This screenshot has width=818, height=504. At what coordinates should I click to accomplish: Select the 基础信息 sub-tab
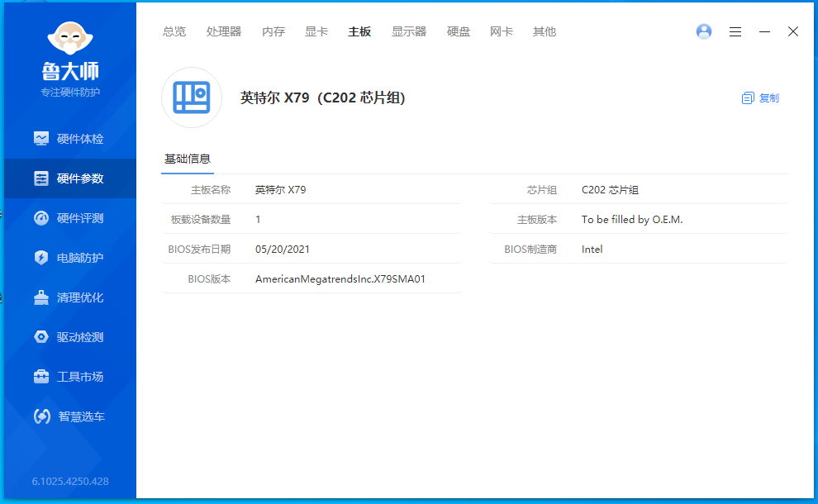click(188, 159)
